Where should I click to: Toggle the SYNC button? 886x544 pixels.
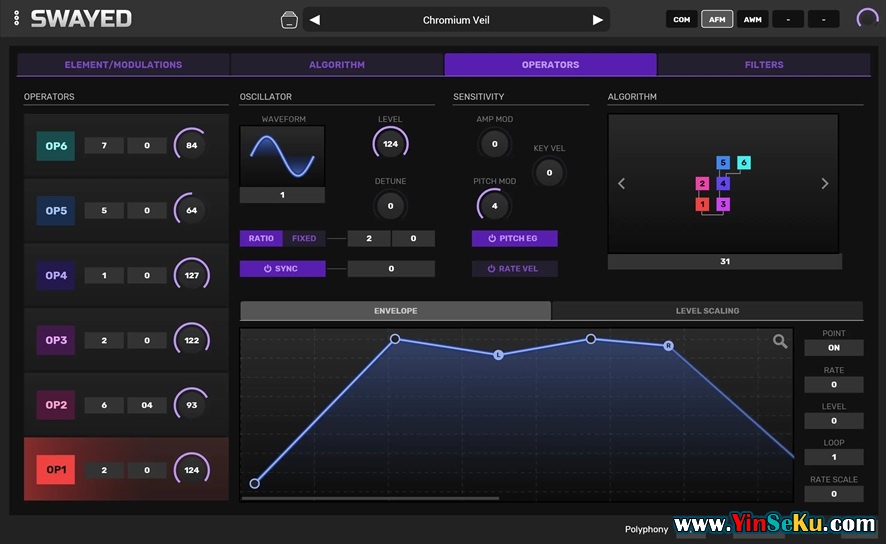click(x=282, y=268)
